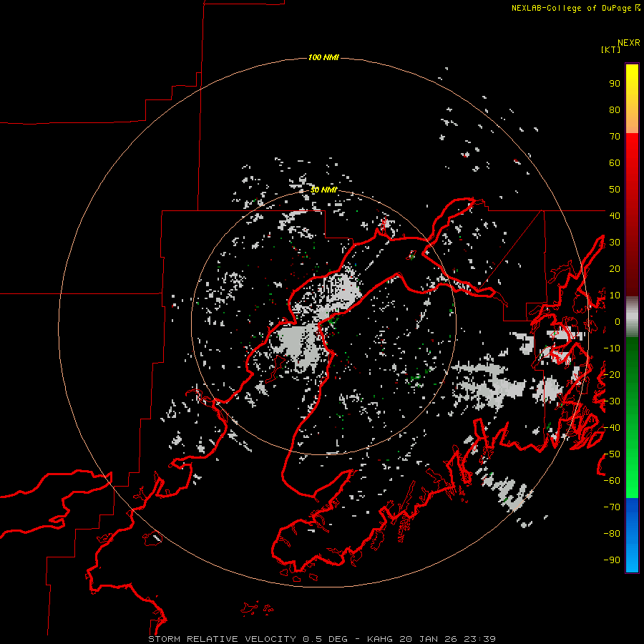Screen dimensions: 644x644
Task: Pick the blue segment of color bar
Action: point(632,535)
